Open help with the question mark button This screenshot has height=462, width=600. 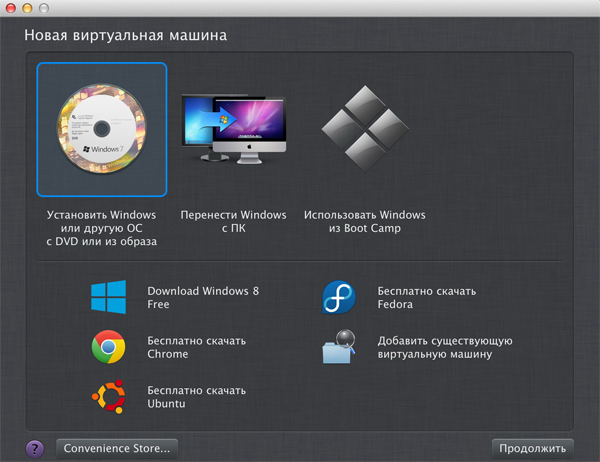(x=35, y=448)
